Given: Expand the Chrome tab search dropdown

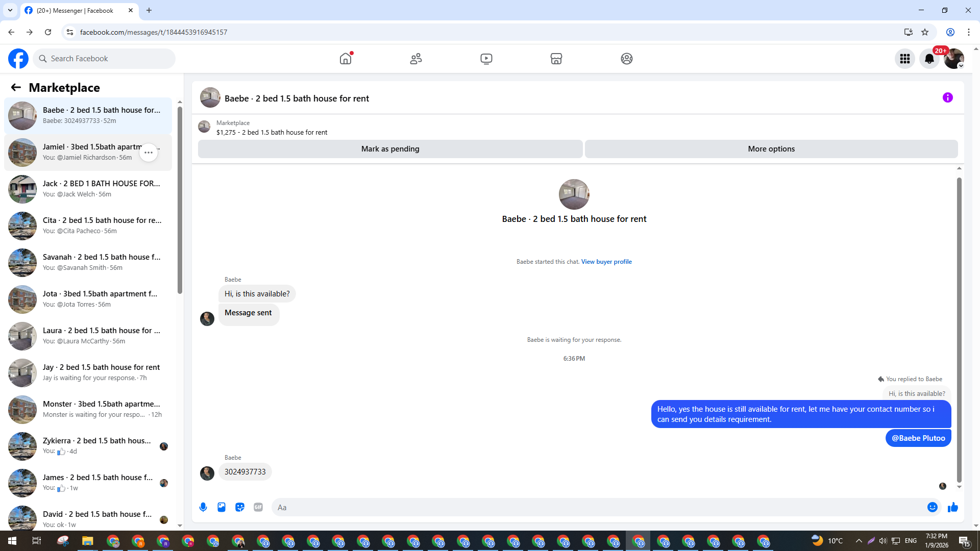Looking at the screenshot, I should pyautogui.click(x=10, y=10).
